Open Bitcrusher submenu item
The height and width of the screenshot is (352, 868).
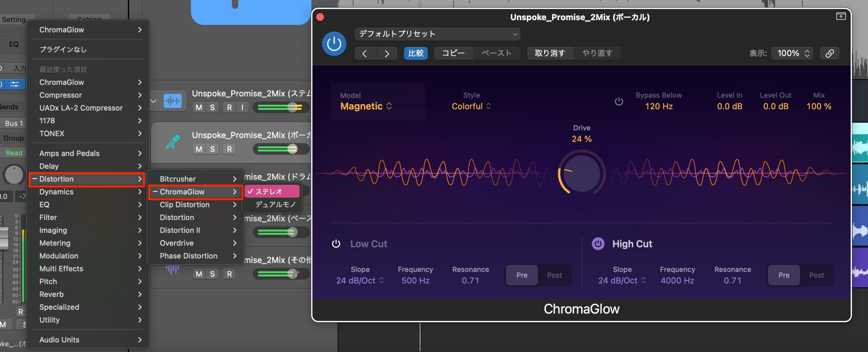[x=195, y=179]
